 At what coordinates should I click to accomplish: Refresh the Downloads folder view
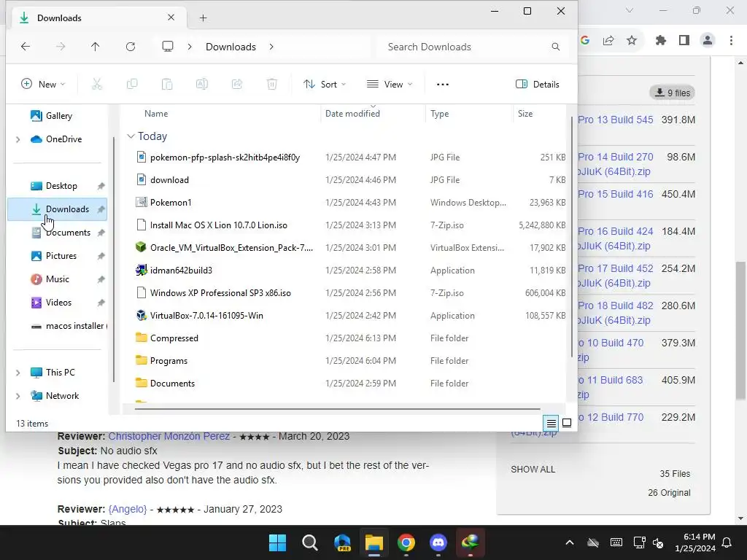point(131,47)
